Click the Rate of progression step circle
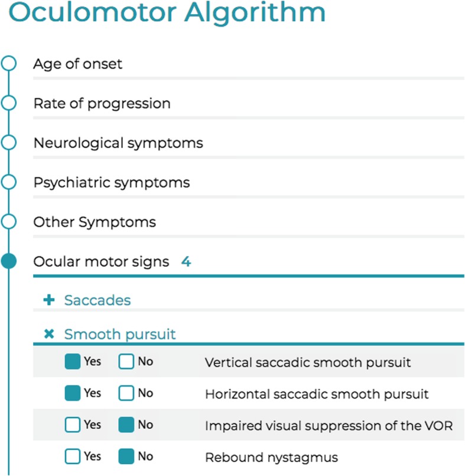Image resolution: width=465 pixels, height=476 pixels. 8,102
